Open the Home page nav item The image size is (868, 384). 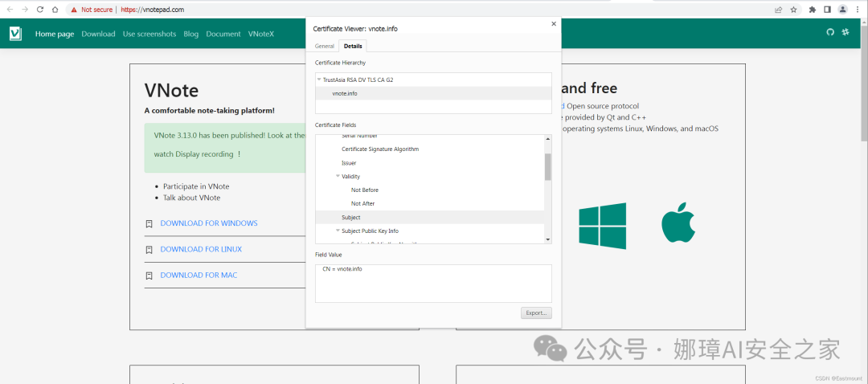[55, 34]
